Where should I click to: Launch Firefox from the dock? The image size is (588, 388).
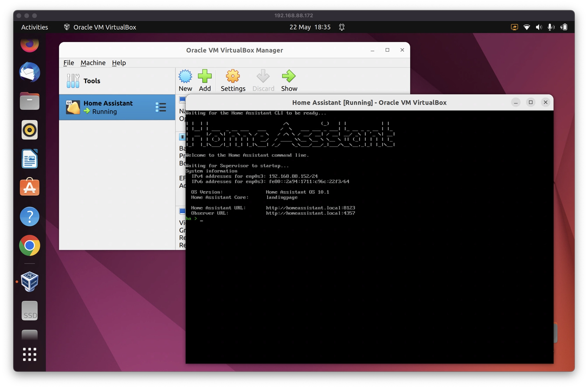29,44
